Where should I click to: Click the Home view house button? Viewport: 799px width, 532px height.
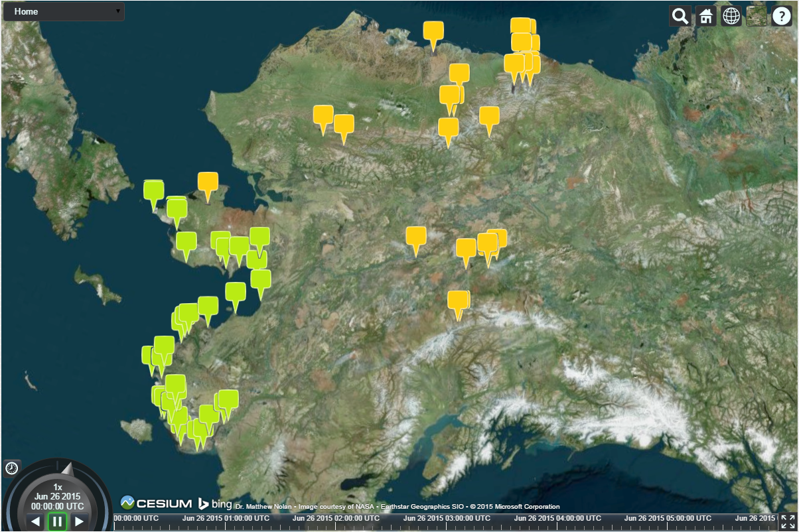[x=705, y=16]
